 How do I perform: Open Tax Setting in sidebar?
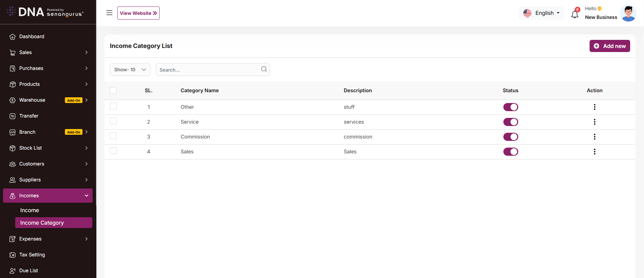coord(32,255)
